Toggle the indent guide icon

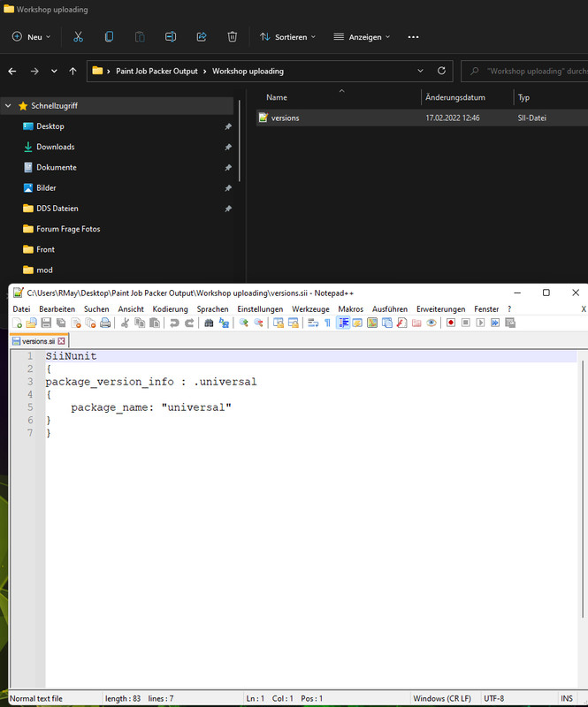pyautogui.click(x=343, y=323)
